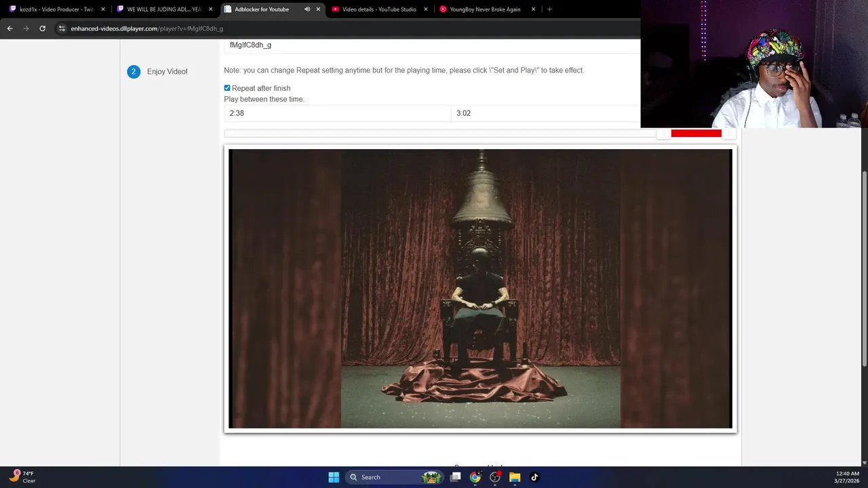Close the YoungBoy Never Broke Again tab
Screen dimensions: 868x488
click(533, 9)
